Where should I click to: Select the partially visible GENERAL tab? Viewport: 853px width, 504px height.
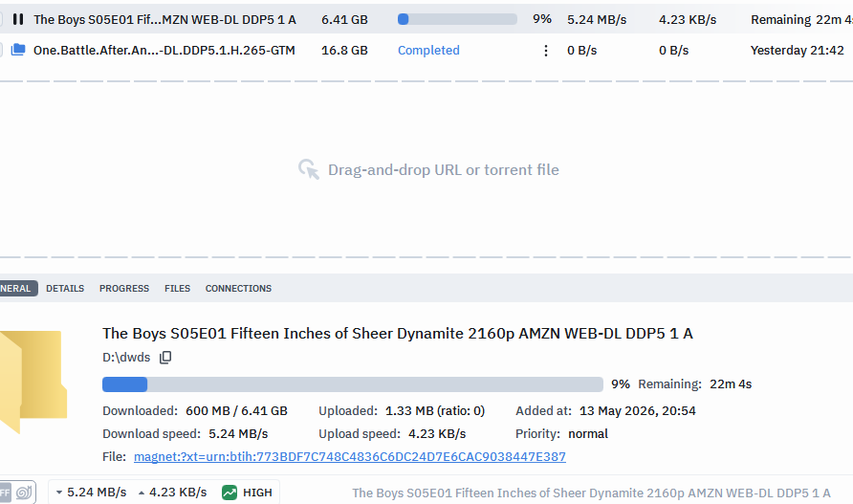click(x=18, y=289)
